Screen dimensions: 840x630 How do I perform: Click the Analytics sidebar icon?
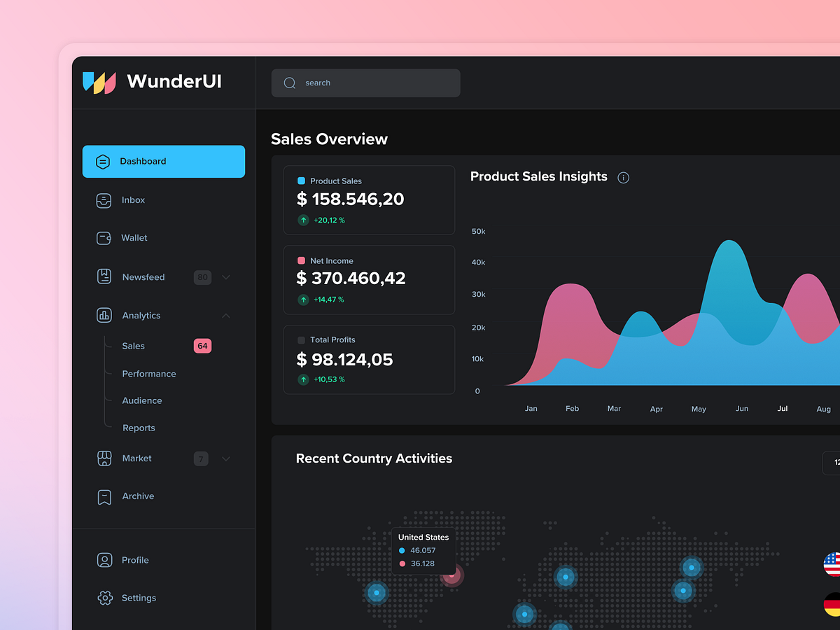(x=104, y=315)
